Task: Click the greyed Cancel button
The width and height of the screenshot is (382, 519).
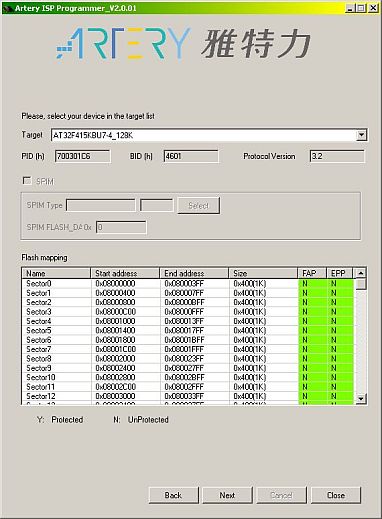Action: coord(281,495)
